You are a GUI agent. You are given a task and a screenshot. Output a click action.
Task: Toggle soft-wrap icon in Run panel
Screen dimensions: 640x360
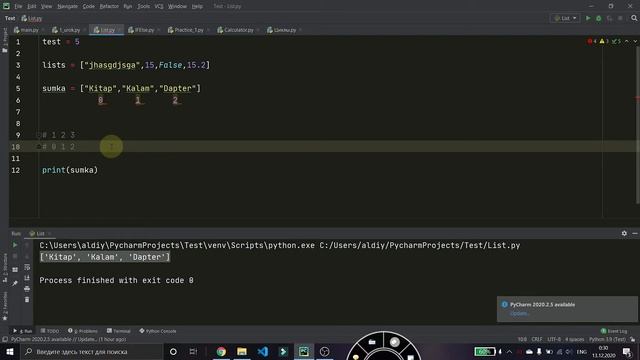click(x=27, y=267)
